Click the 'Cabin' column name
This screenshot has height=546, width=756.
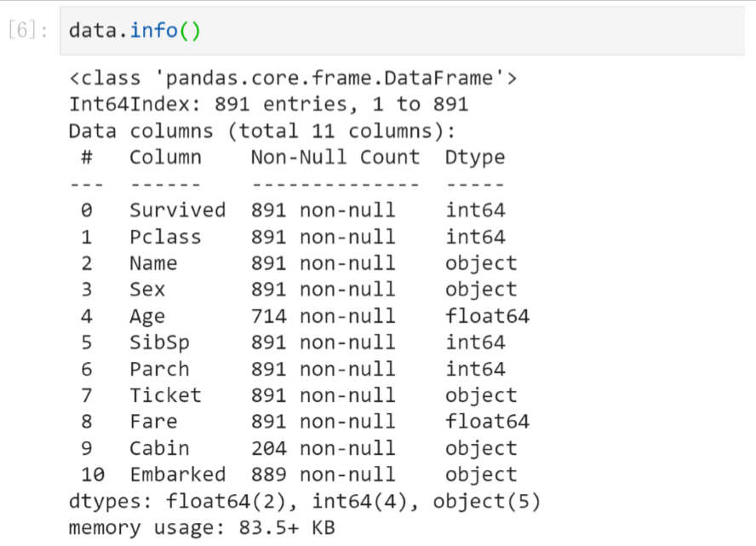point(159,448)
